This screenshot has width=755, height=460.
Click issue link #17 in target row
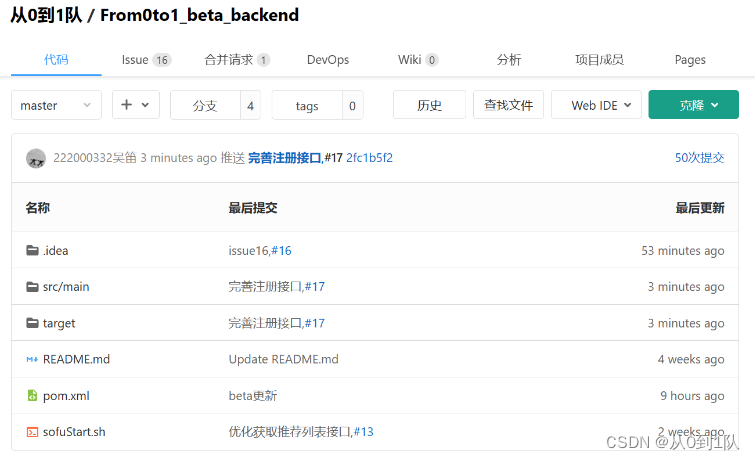(314, 323)
